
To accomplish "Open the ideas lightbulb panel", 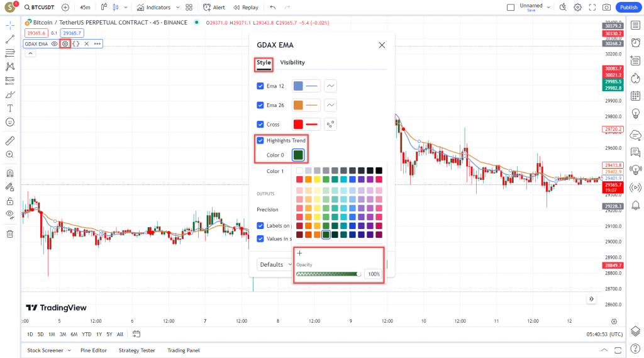I will pyautogui.click(x=635, y=113).
